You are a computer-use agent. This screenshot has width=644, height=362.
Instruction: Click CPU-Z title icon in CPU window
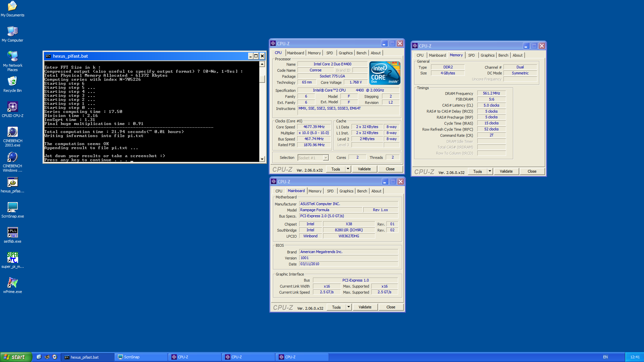[273, 44]
